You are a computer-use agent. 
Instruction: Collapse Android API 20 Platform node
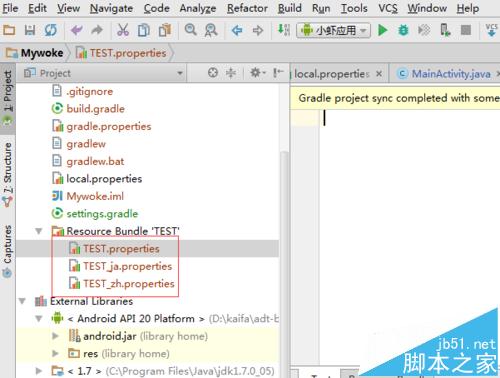coord(39,319)
